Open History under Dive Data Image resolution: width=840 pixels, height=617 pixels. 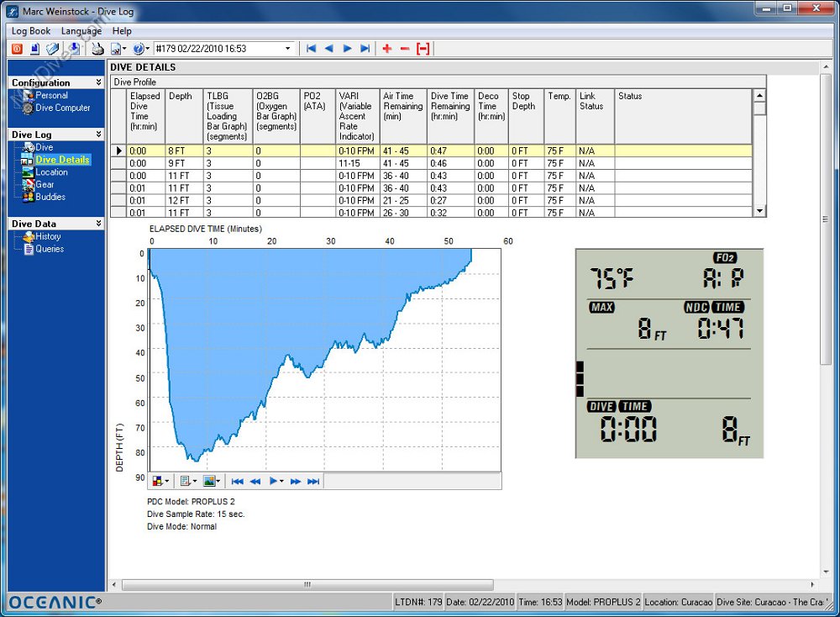[48, 236]
